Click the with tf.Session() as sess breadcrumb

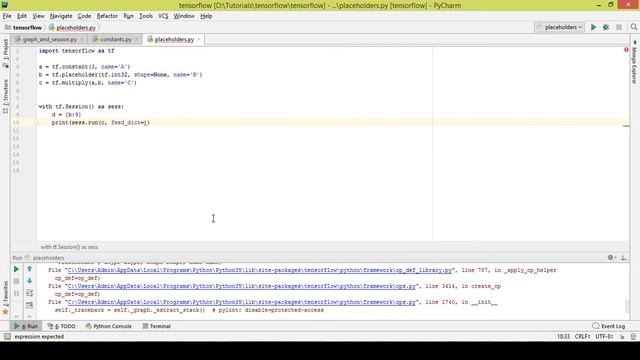[69, 247]
